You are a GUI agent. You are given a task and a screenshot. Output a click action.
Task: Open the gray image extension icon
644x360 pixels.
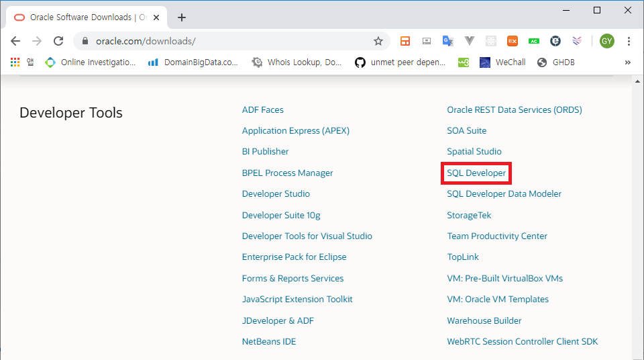[x=427, y=41]
